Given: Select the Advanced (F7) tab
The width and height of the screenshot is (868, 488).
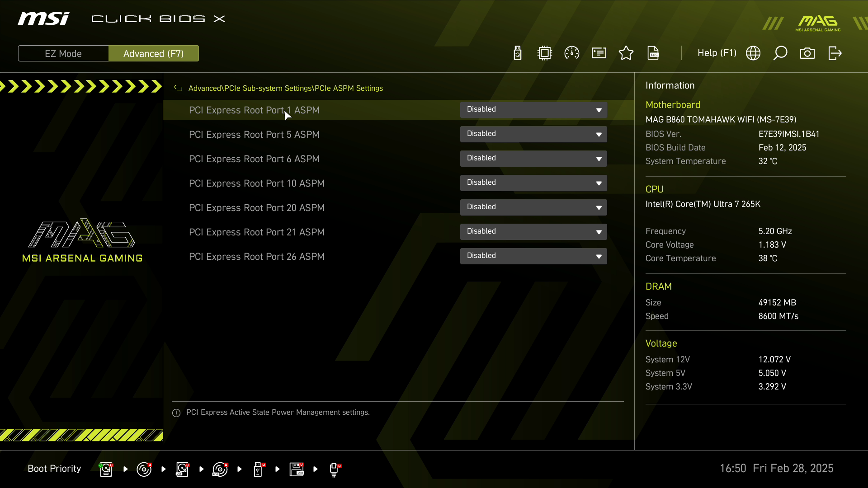Looking at the screenshot, I should tap(154, 53).
